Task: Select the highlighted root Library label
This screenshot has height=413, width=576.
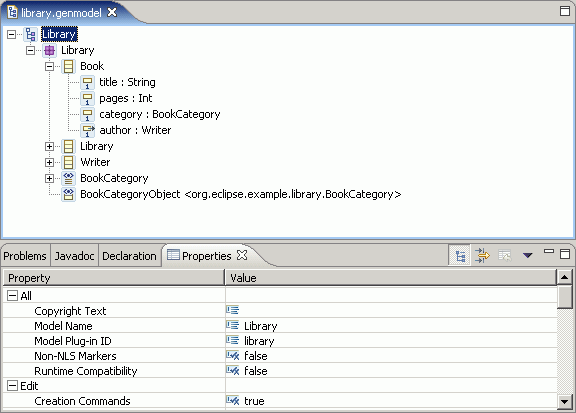Action: [x=59, y=35]
